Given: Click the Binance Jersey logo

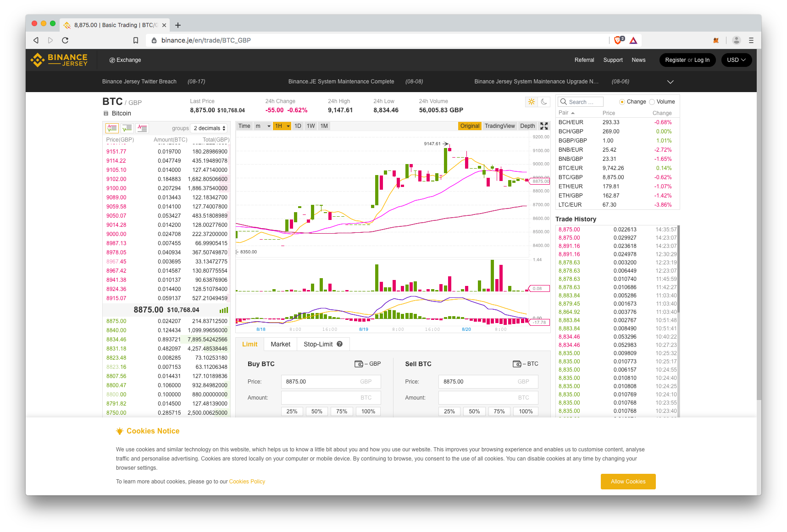Looking at the screenshot, I should [59, 60].
